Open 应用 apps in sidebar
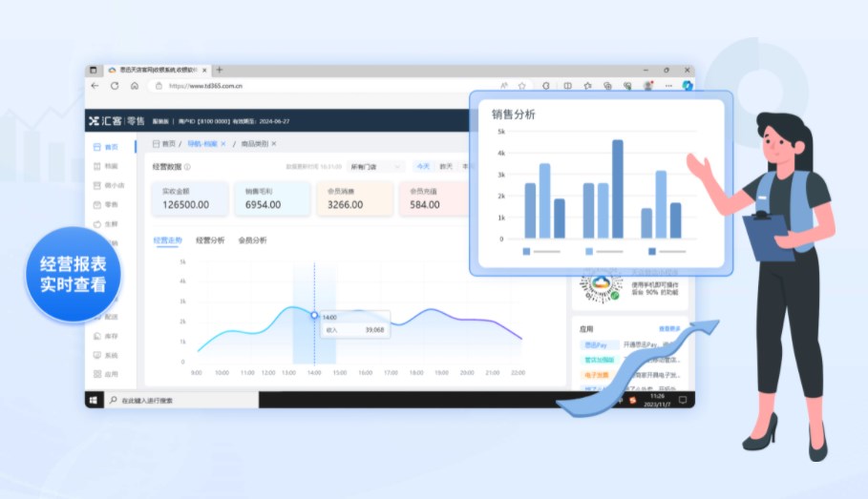The width and height of the screenshot is (868, 499). tap(106, 374)
